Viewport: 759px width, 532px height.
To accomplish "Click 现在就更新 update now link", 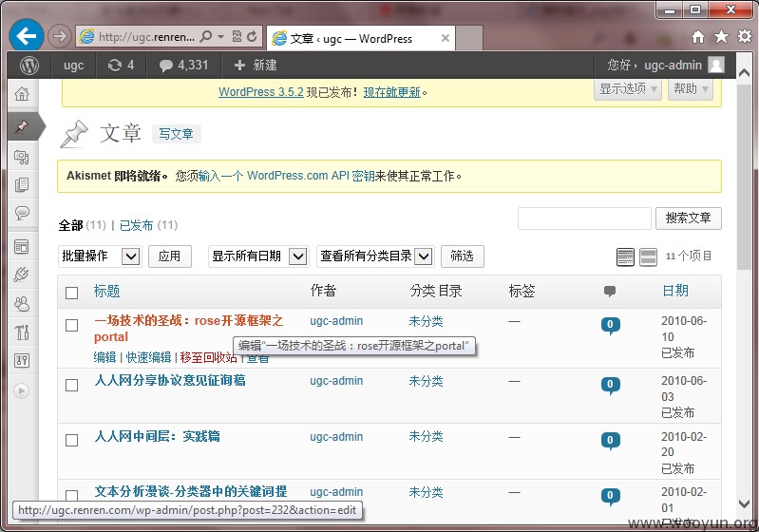I will tap(392, 92).
